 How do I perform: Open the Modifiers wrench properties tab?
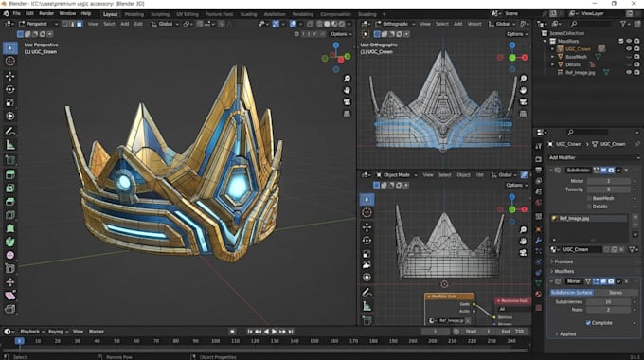[x=539, y=240]
